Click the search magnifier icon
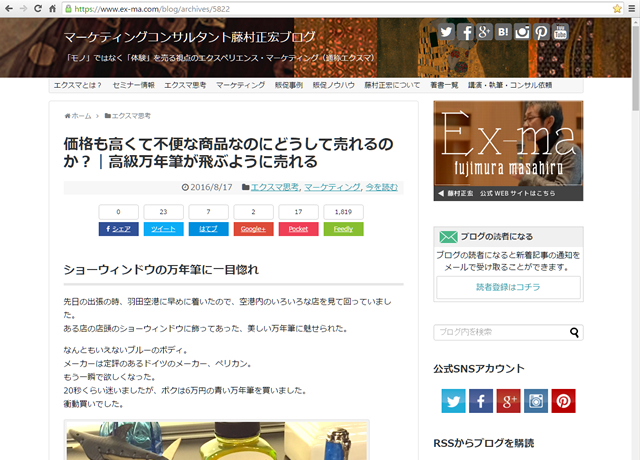Viewport: 640px width, 460px height. [575, 333]
